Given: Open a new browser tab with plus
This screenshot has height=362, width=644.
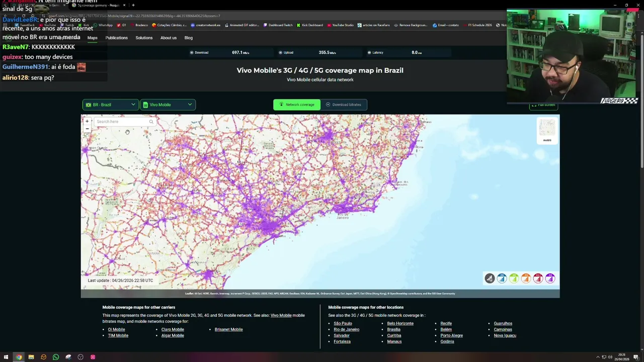Looking at the screenshot, I should [x=133, y=5].
